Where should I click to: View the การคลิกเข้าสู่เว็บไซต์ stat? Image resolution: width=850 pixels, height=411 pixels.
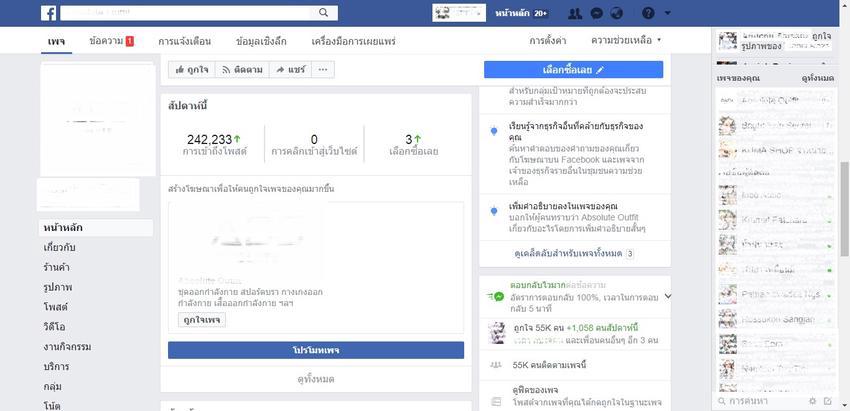click(x=314, y=145)
